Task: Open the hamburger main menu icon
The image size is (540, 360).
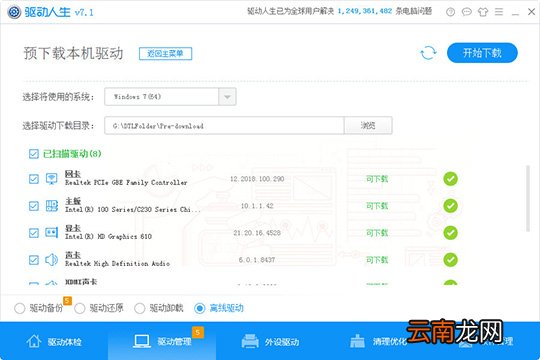Action: (x=499, y=12)
